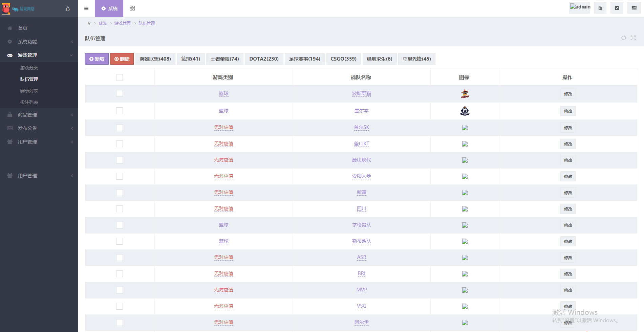Click the water drop theme icon
Image resolution: width=644 pixels, height=332 pixels.
tap(68, 9)
